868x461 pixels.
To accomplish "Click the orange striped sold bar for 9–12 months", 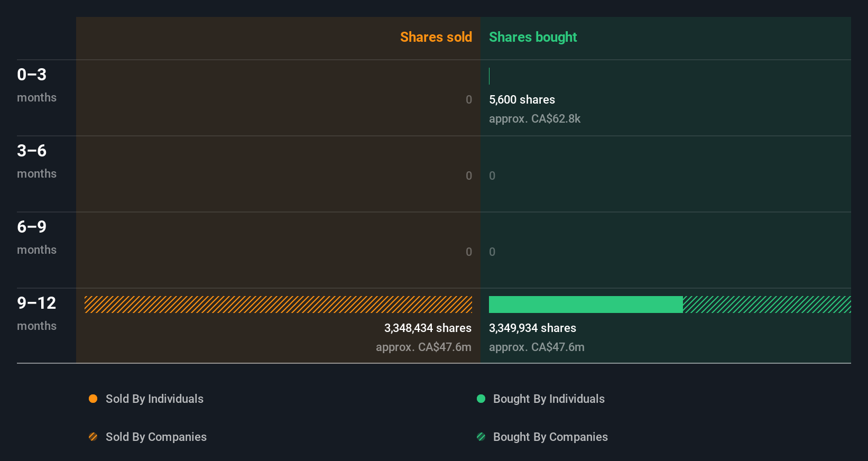I will [278, 305].
